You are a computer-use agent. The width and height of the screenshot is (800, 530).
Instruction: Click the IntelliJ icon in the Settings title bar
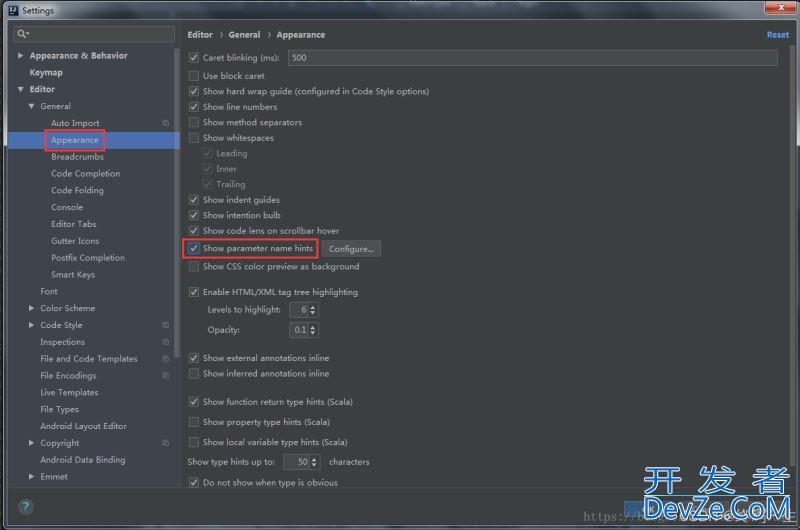click(13, 10)
